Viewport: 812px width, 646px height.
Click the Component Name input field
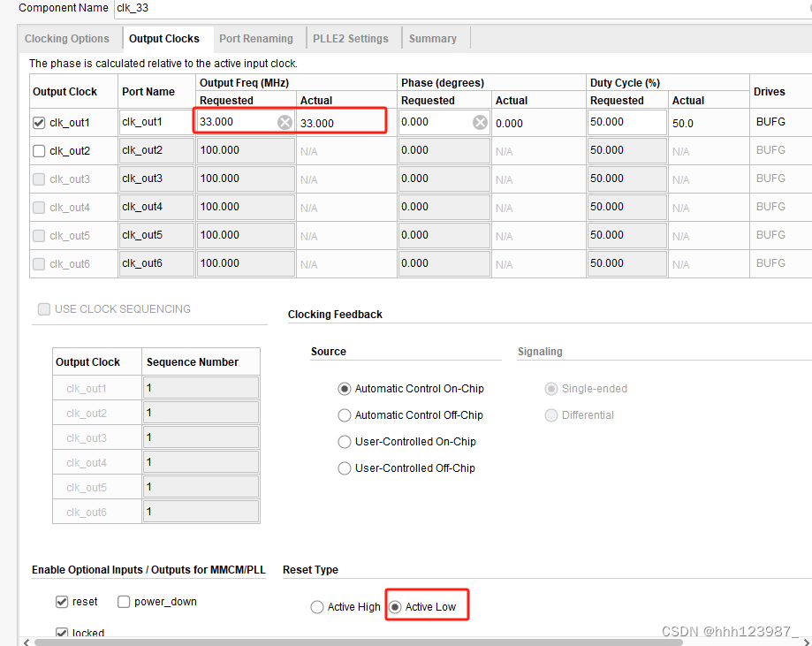[462, 8]
